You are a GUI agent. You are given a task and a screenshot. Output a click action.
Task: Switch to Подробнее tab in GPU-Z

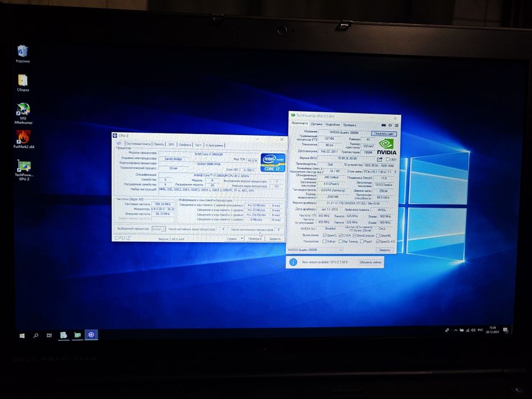coord(332,124)
